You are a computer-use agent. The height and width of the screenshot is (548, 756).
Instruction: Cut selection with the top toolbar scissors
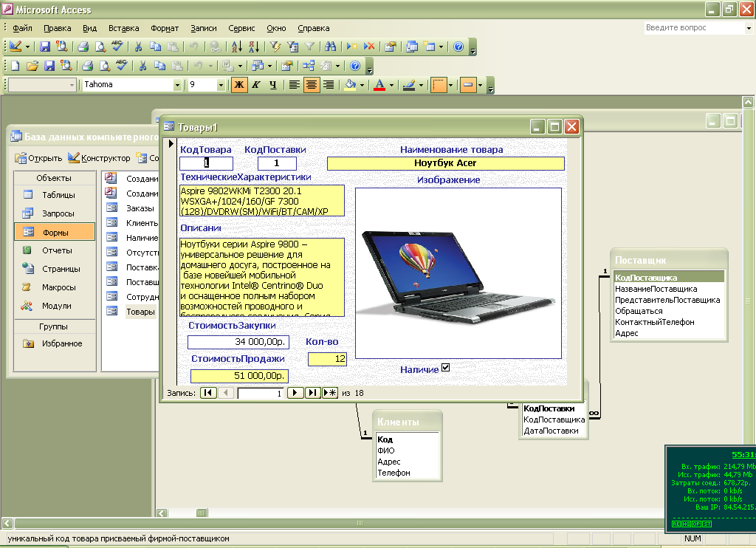pyautogui.click(x=138, y=47)
